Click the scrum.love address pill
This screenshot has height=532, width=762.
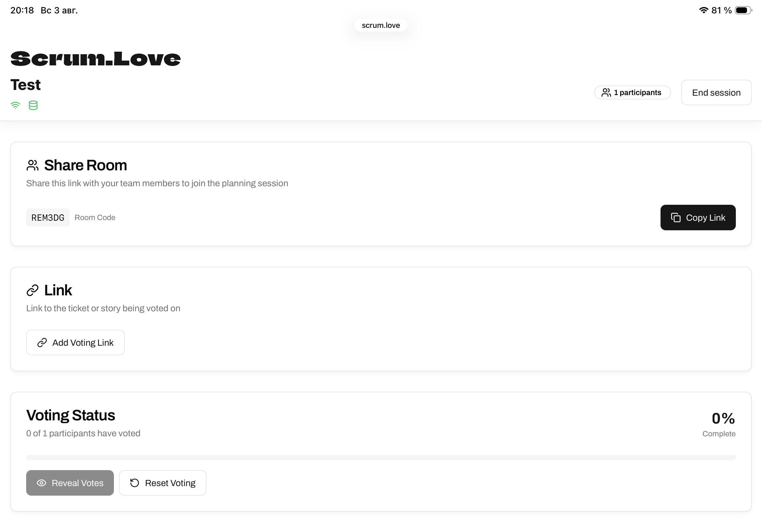(381, 25)
